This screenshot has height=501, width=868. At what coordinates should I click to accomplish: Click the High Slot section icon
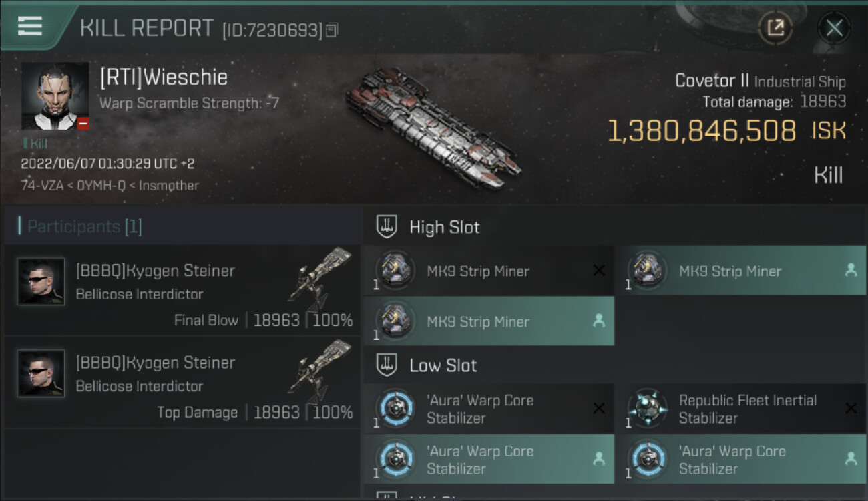coord(387,226)
